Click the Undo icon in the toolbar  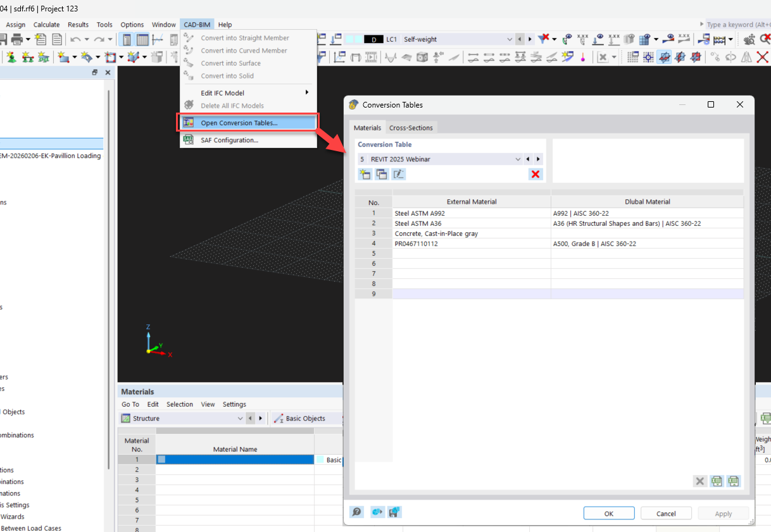[x=75, y=39]
